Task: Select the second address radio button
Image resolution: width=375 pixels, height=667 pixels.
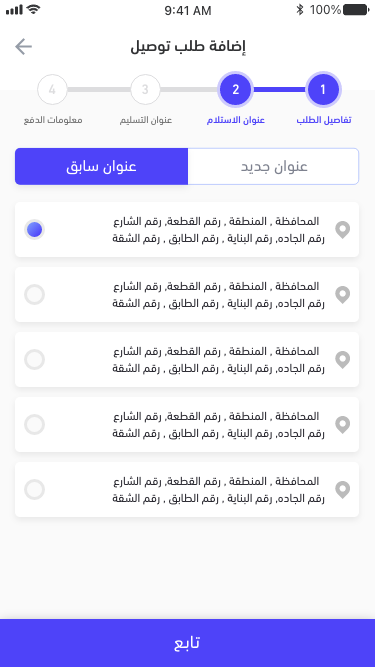Action: (x=34, y=295)
